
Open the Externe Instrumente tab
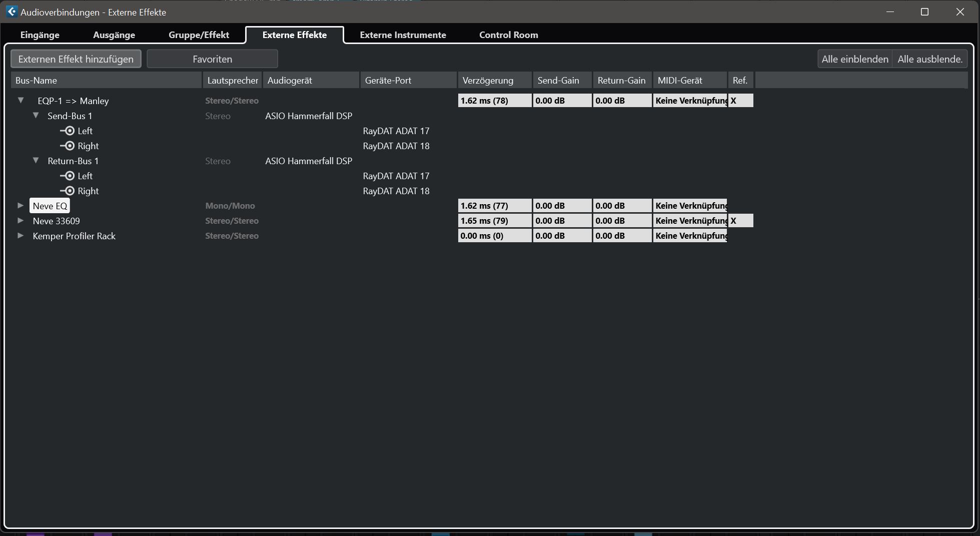[403, 35]
